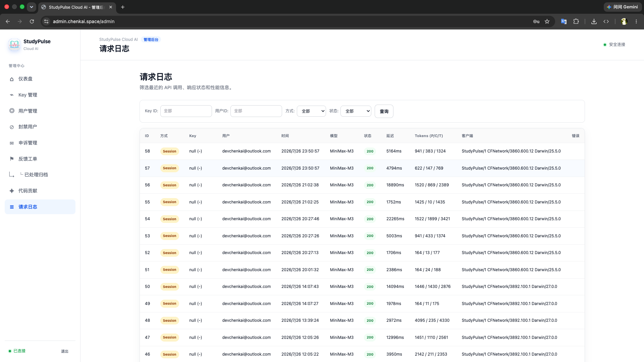Image resolution: width=644 pixels, height=362 pixels.
Task: Click the ID cell 46
Action: click(x=147, y=354)
